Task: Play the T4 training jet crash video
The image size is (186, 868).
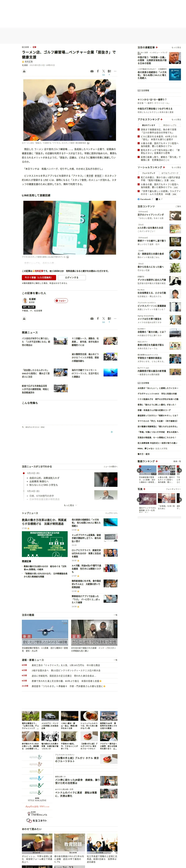Action: click(45, 633)
